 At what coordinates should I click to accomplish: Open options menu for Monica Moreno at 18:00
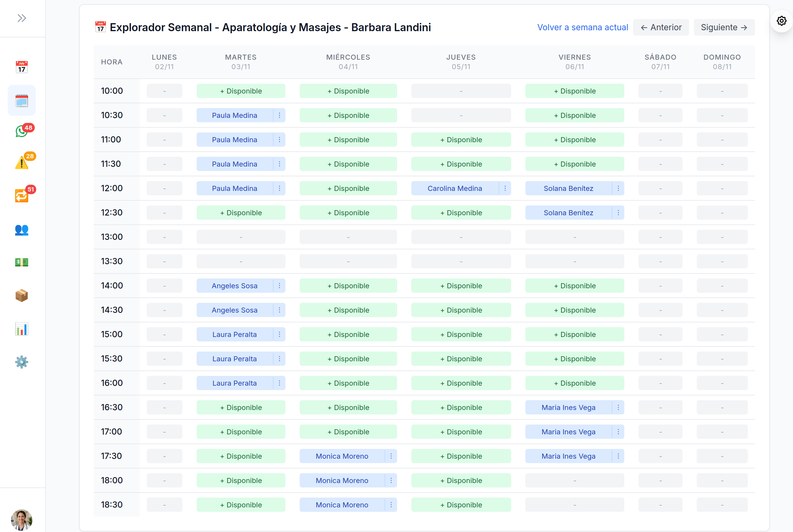click(391, 481)
